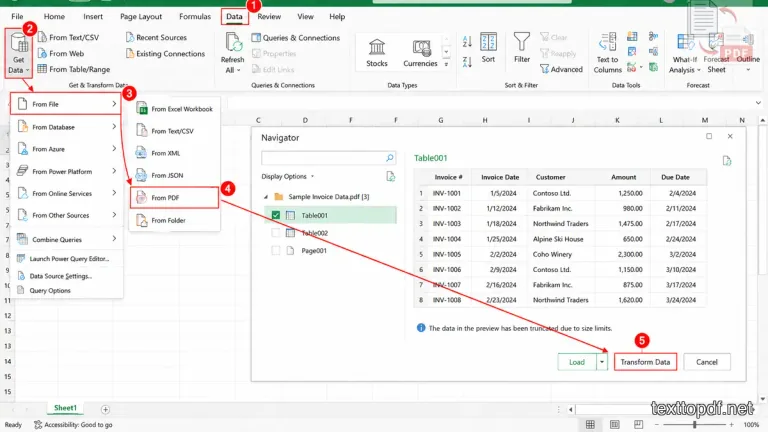Click the Advanced filter option
Image resolution: width=768 pixels, height=432 pixels.
point(561,69)
